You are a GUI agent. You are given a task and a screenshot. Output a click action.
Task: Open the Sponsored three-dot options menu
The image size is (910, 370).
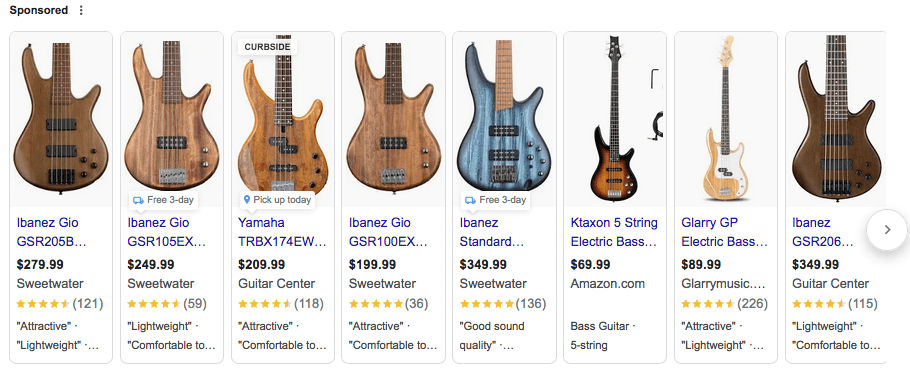(x=81, y=10)
